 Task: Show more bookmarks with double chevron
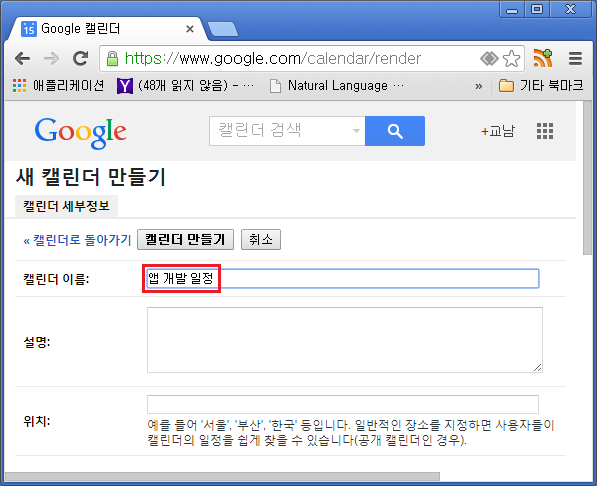479,86
